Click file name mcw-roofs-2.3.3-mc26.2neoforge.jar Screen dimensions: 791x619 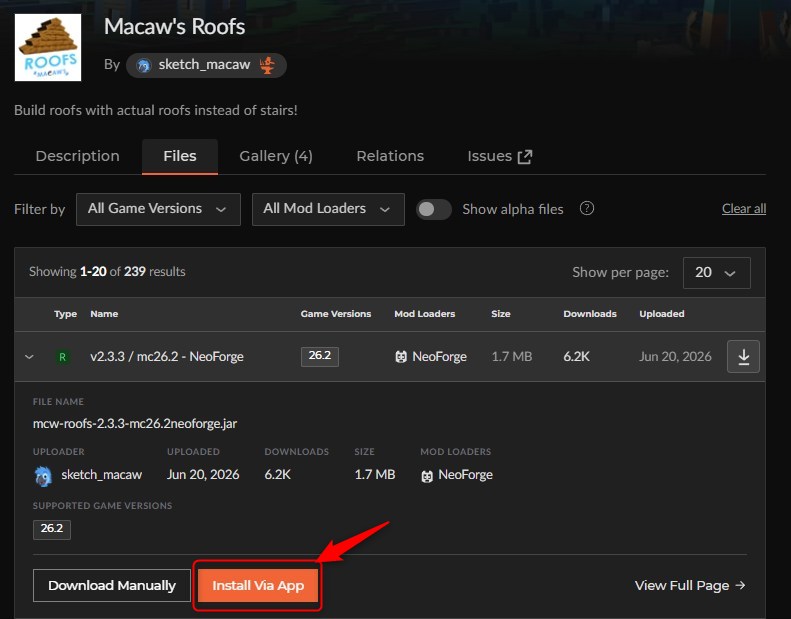[x=135, y=423]
